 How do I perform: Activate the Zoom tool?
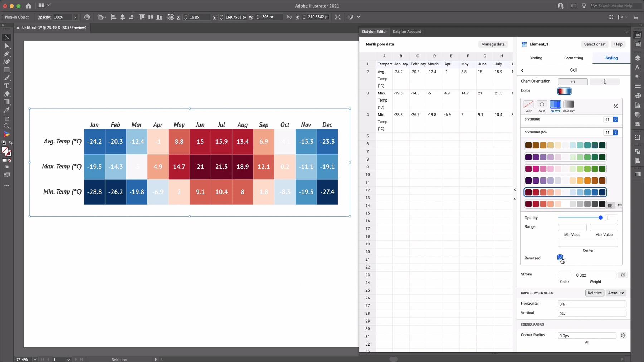[x=6, y=126]
